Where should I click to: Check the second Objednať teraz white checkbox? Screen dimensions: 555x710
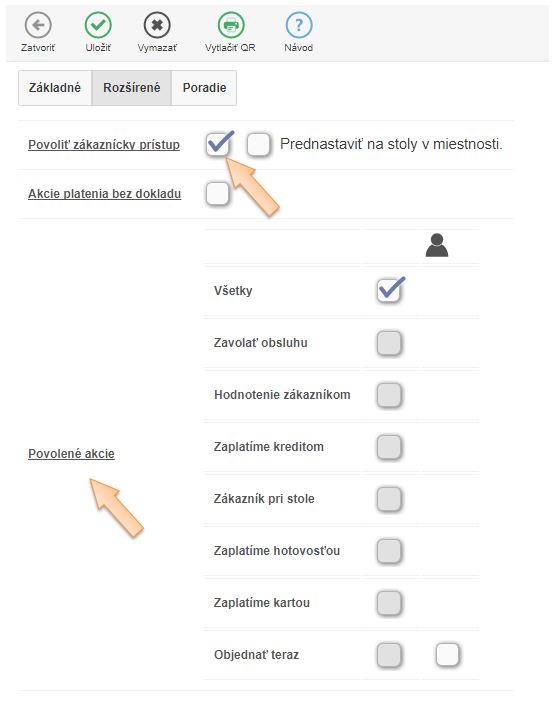tap(448, 655)
